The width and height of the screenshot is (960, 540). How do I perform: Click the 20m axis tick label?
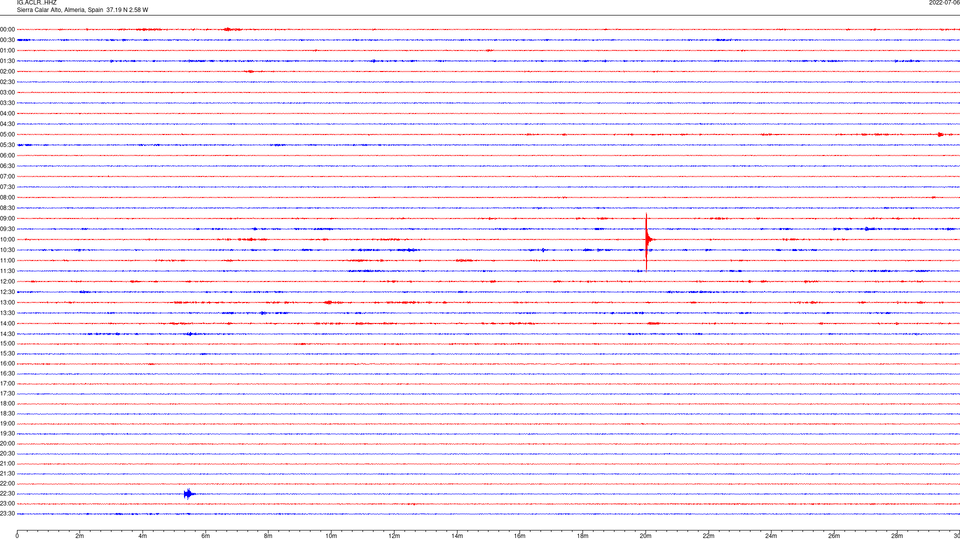tap(645, 536)
